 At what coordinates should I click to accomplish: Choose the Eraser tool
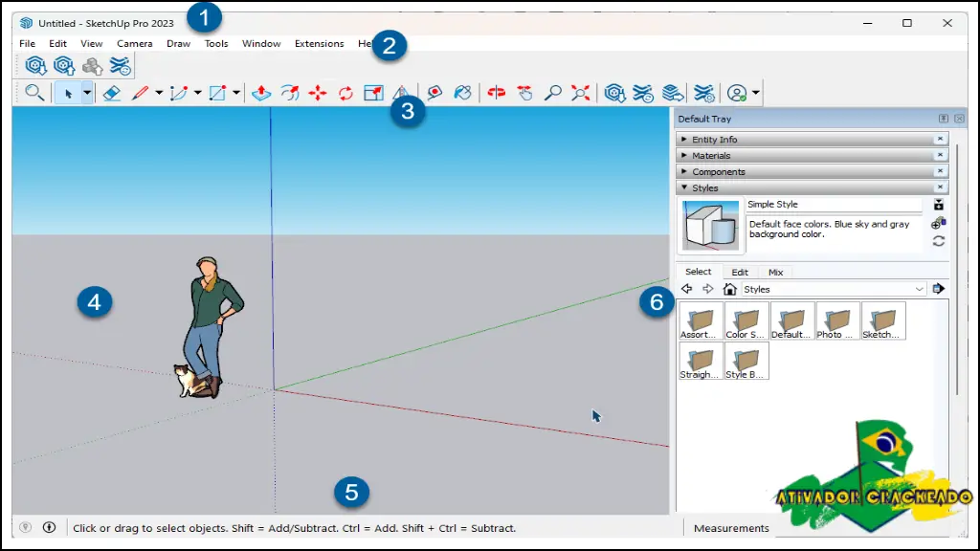(x=111, y=93)
